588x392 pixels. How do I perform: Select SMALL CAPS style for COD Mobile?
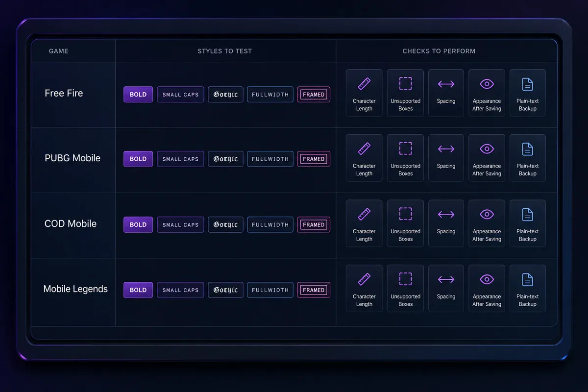click(180, 224)
